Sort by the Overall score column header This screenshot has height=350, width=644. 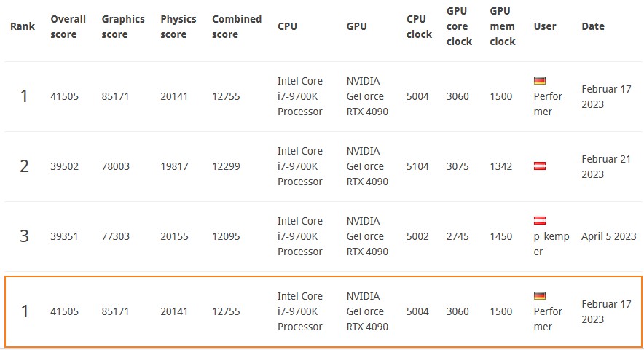coord(68,27)
